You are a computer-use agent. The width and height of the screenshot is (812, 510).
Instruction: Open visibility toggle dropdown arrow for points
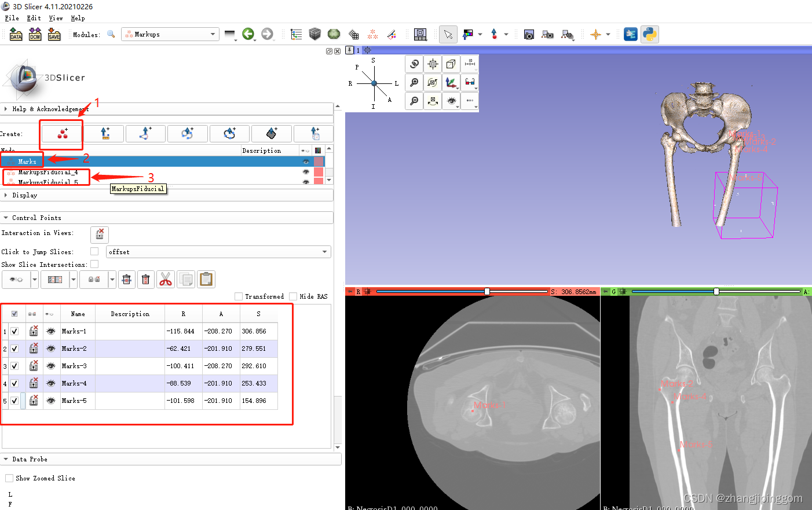coord(35,280)
